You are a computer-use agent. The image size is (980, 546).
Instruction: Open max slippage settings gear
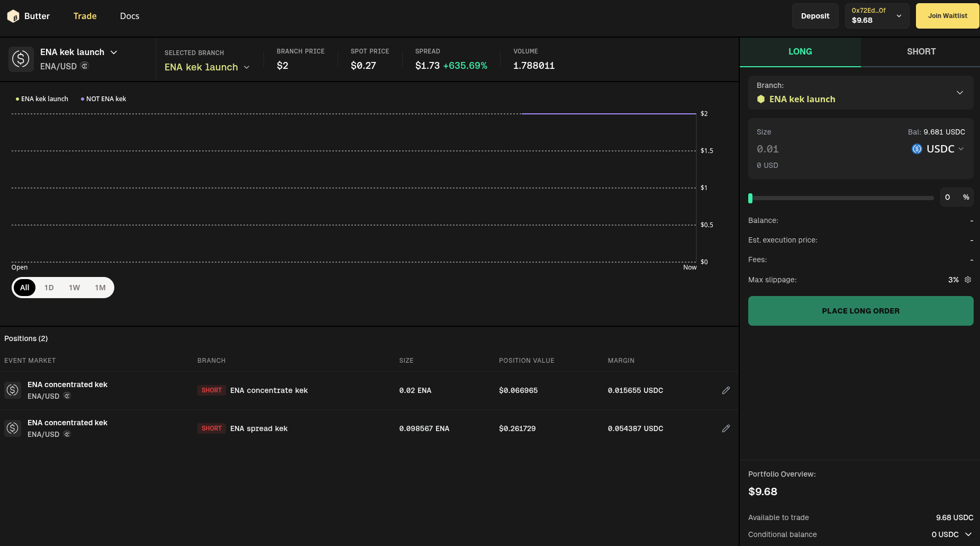click(968, 280)
